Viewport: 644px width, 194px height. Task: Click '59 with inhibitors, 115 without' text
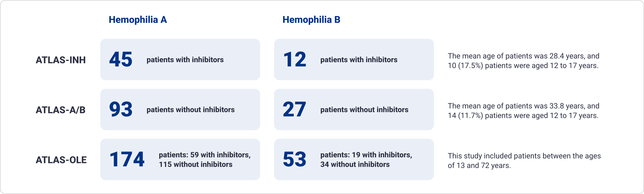pyautogui.click(x=204, y=160)
